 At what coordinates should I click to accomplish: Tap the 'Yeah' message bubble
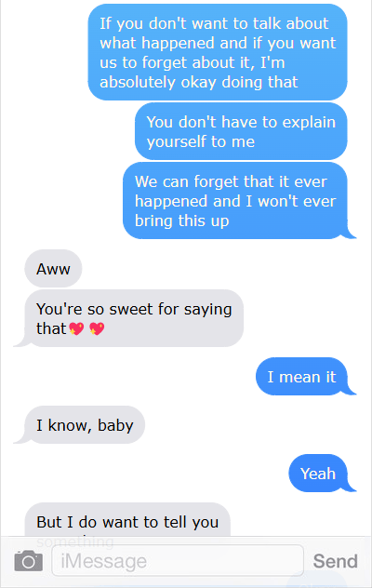pos(318,473)
